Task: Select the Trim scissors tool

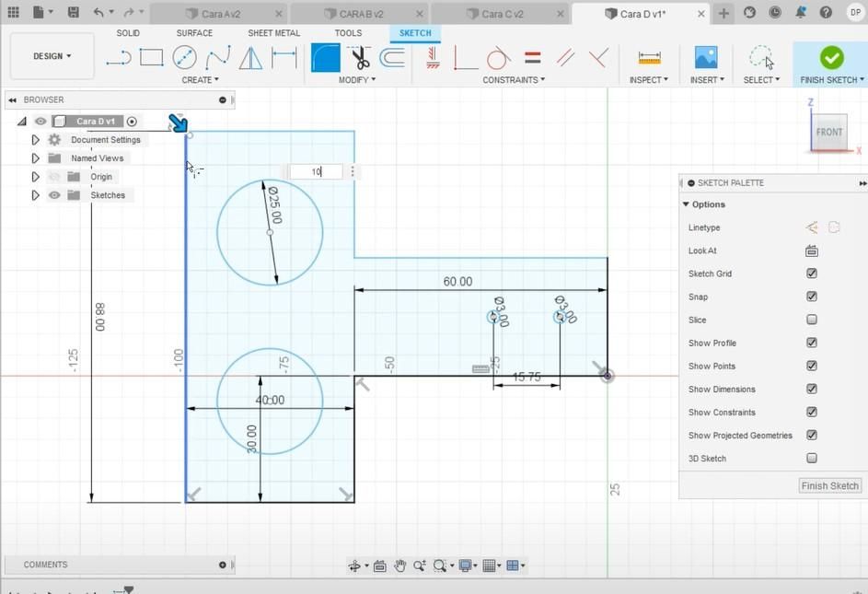Action: pyautogui.click(x=360, y=58)
